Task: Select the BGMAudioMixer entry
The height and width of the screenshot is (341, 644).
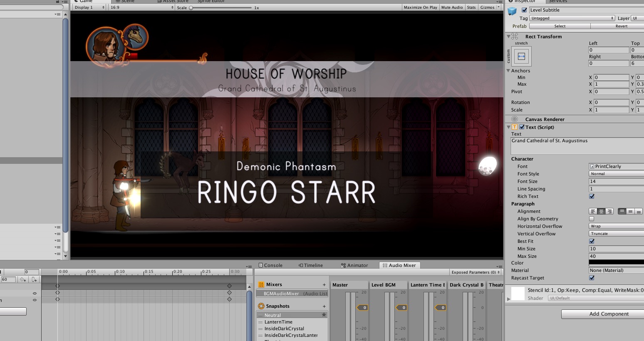Action: [292, 294]
